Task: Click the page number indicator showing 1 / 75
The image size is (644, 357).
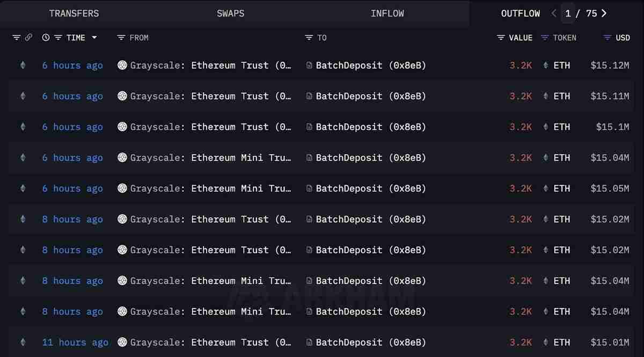Action: (580, 13)
